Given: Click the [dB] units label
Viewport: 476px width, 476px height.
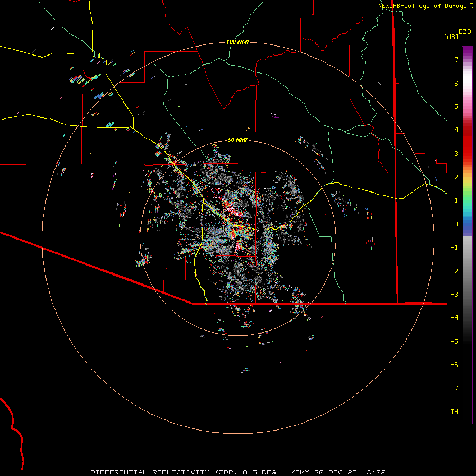Looking at the screenshot, I should tap(451, 36).
